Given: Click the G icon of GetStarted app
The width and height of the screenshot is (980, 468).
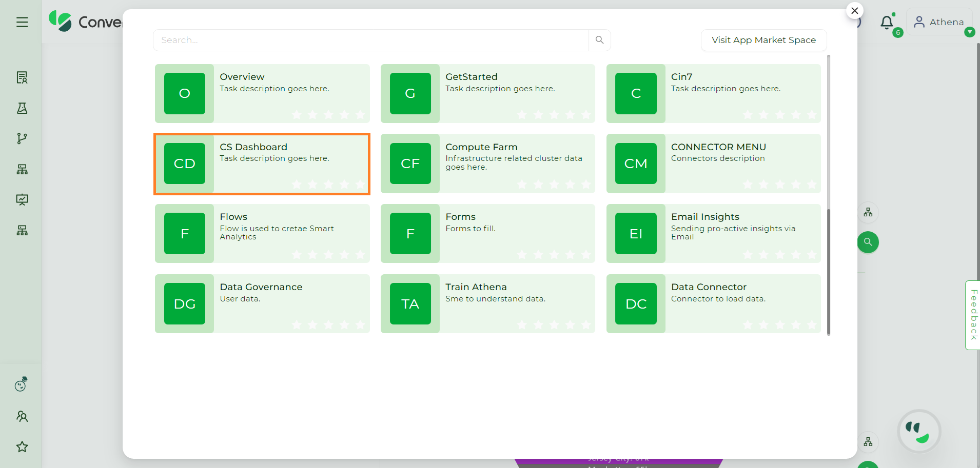Looking at the screenshot, I should click(x=410, y=93).
